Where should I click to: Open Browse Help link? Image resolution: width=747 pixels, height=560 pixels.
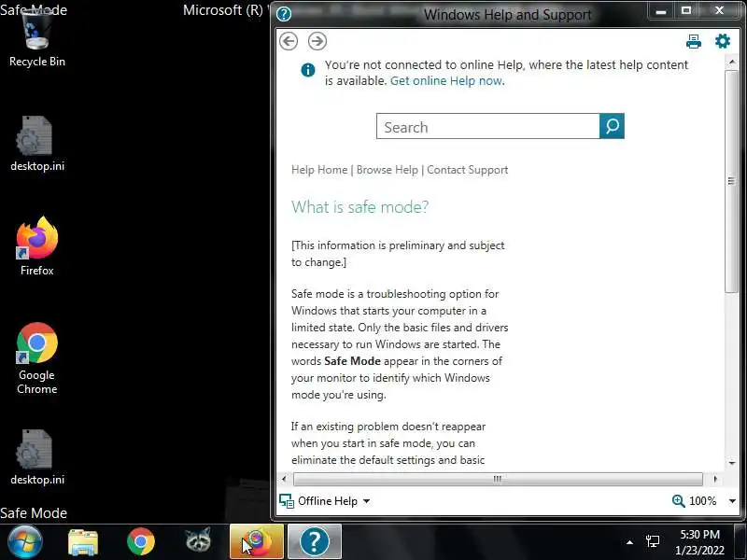coord(387,170)
